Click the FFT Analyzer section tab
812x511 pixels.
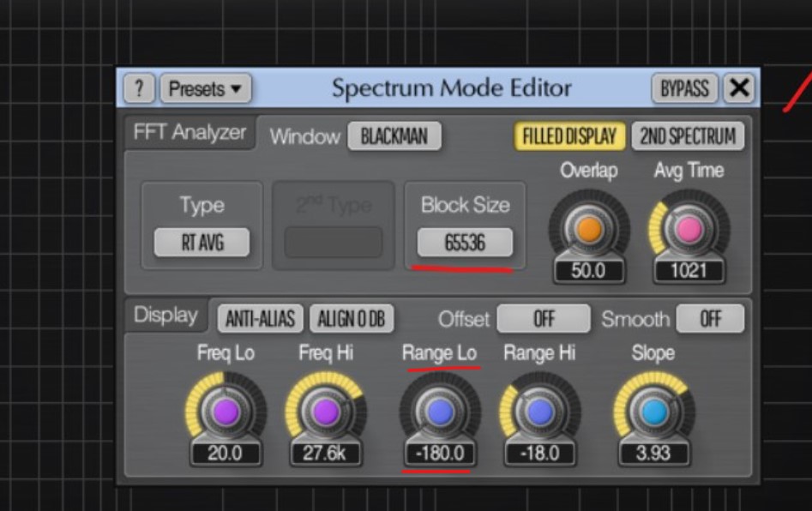189,133
